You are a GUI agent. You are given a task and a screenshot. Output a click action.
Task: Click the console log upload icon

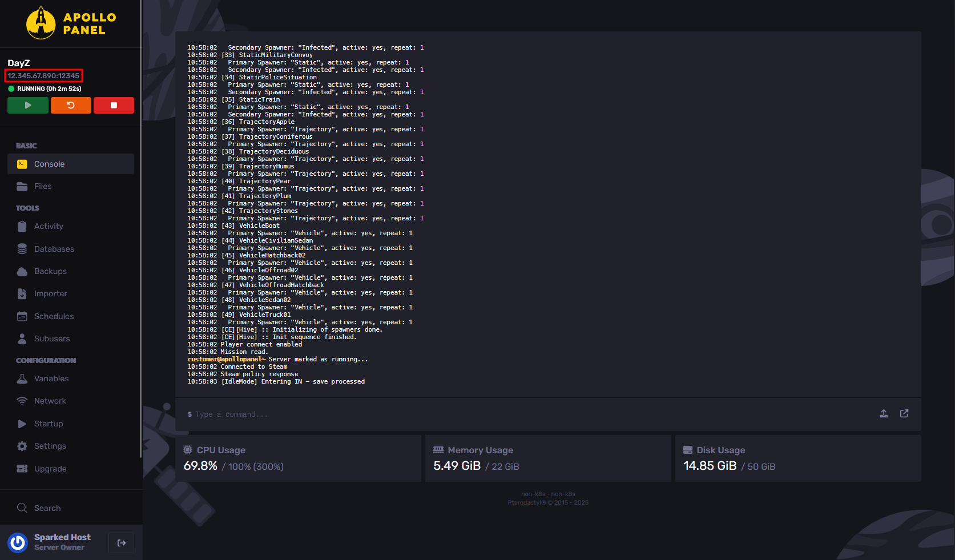click(x=884, y=413)
